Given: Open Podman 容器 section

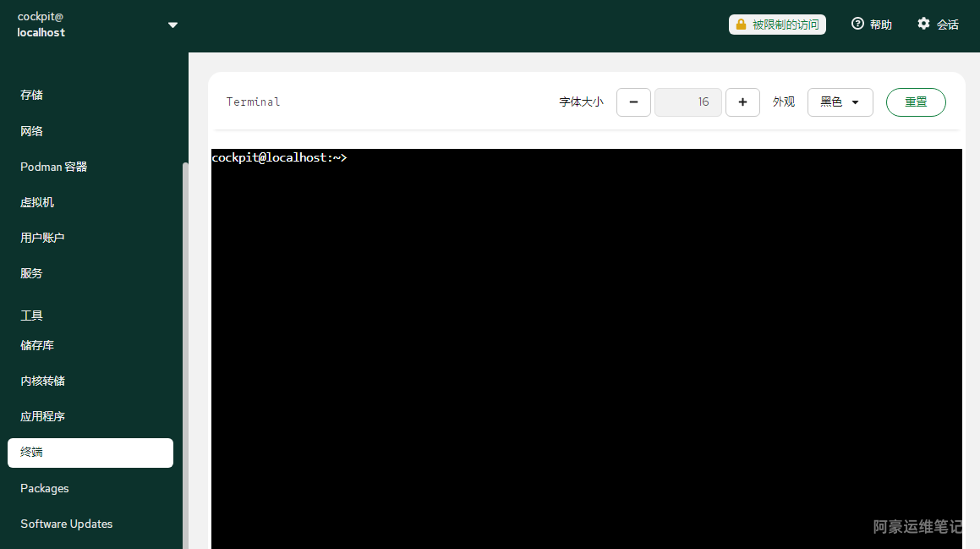Looking at the screenshot, I should pyautogui.click(x=54, y=167).
